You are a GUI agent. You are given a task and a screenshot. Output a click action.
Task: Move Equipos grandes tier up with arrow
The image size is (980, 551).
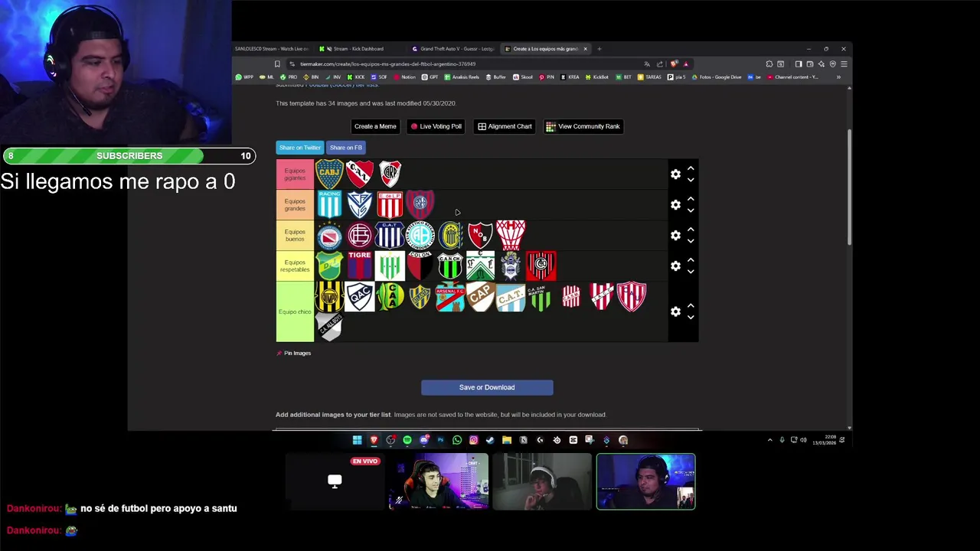click(x=691, y=199)
